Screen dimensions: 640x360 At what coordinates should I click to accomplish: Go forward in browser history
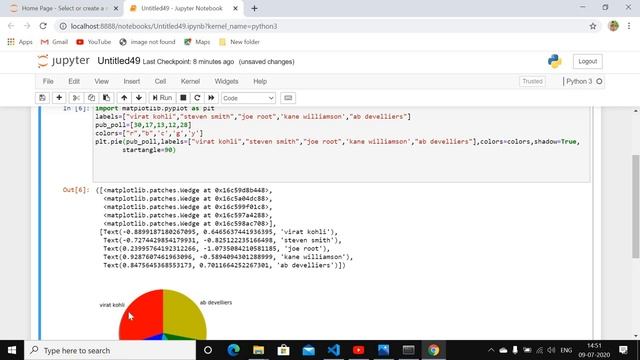pos(27,26)
